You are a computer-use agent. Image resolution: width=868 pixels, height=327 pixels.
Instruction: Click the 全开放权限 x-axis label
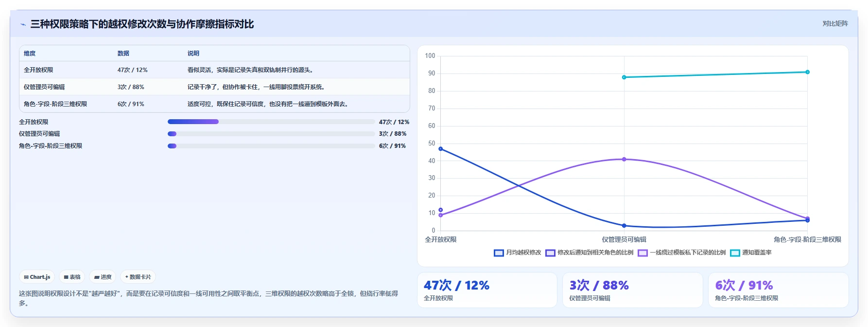pos(441,239)
